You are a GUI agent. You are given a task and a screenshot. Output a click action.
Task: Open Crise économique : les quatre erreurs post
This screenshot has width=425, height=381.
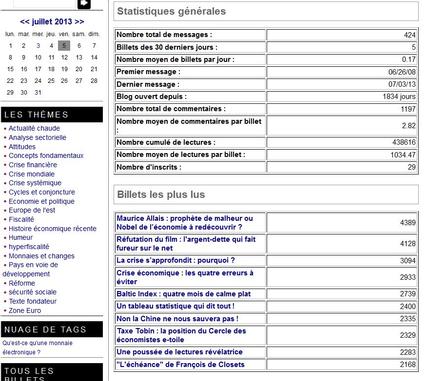pyautogui.click(x=185, y=277)
